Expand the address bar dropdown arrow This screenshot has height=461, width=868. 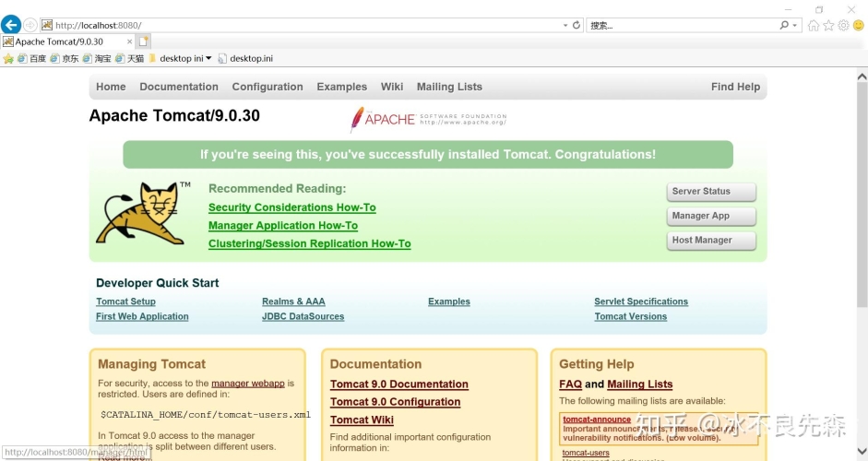(565, 25)
